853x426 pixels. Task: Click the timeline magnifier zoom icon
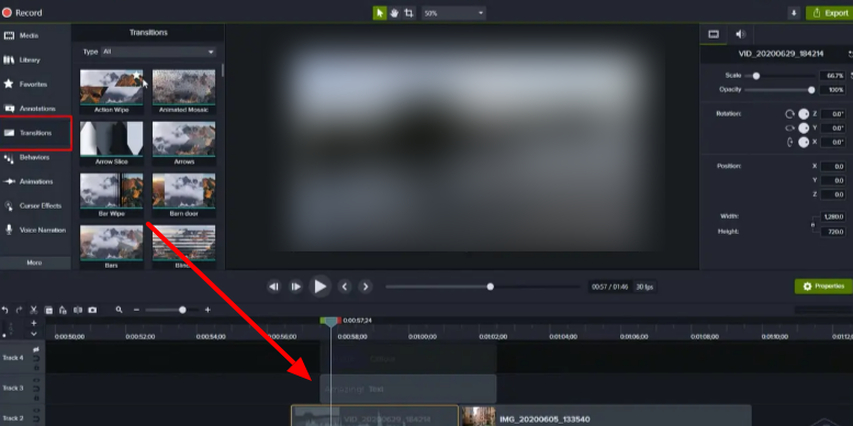point(119,310)
